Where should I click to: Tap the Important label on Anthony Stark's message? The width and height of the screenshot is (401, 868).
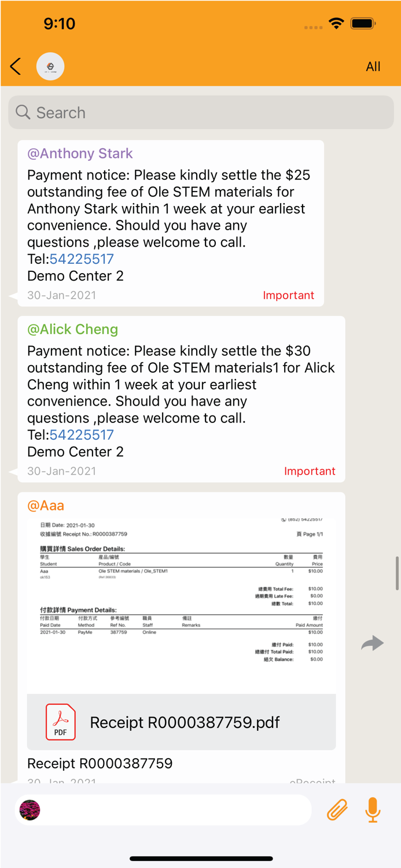(x=289, y=295)
